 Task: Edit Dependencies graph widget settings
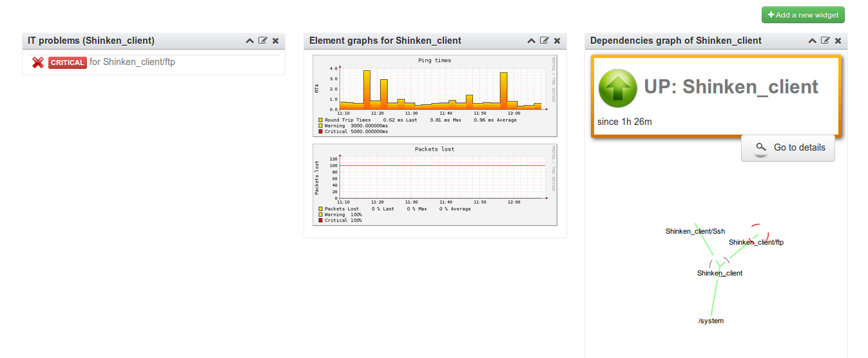tap(825, 41)
